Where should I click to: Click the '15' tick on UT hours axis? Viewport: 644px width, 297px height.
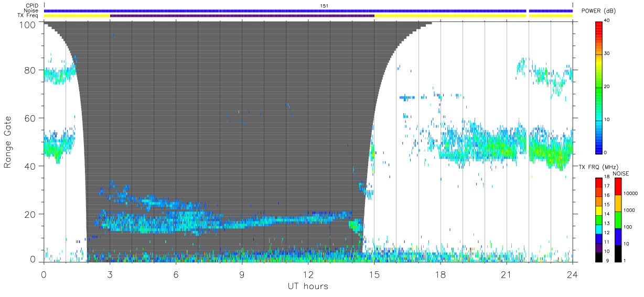click(x=374, y=274)
